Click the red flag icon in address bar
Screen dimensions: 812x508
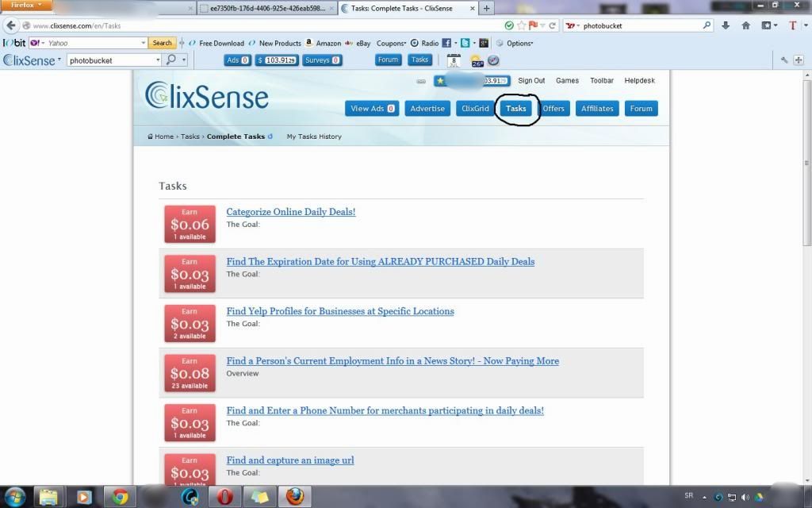pos(533,25)
